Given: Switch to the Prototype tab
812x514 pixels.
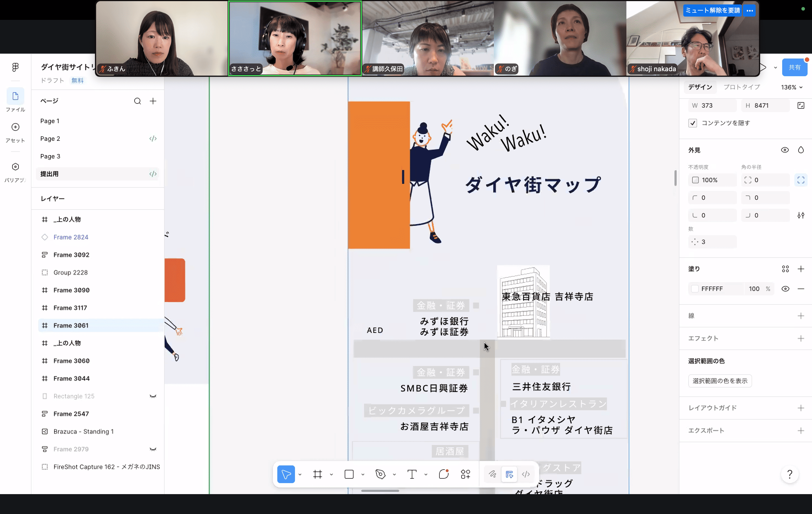Looking at the screenshot, I should 742,87.
